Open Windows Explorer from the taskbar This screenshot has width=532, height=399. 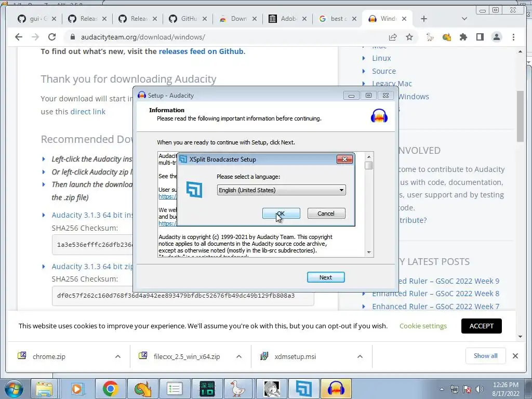click(44, 389)
